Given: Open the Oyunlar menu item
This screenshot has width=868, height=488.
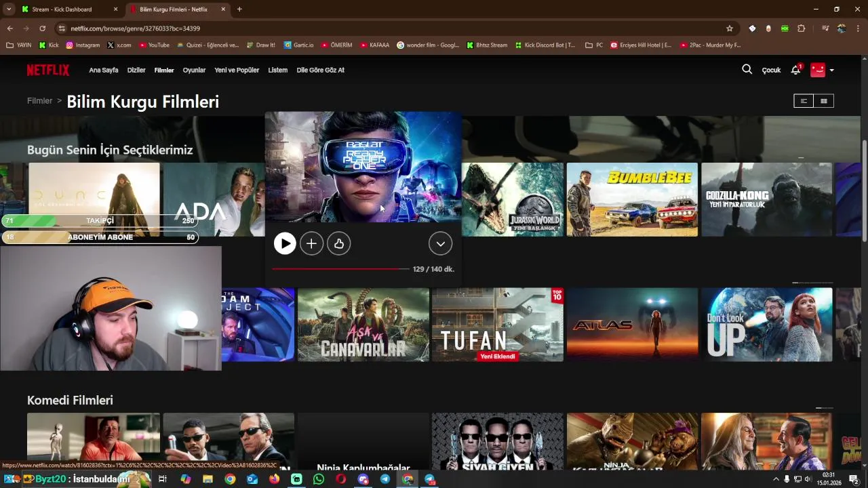Looking at the screenshot, I should pos(194,70).
